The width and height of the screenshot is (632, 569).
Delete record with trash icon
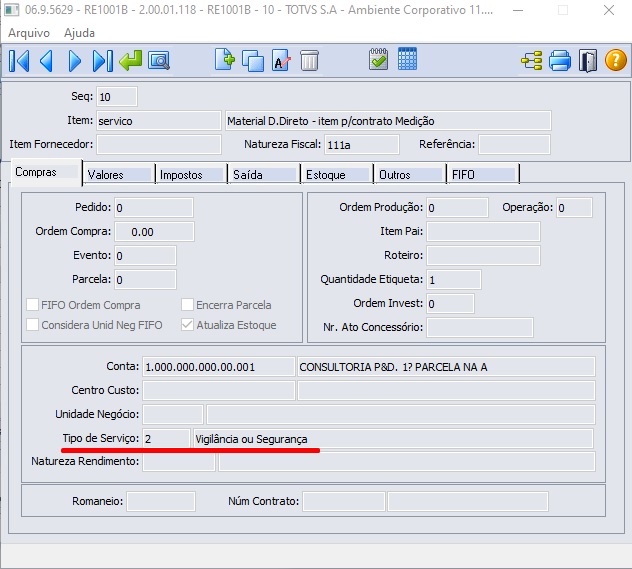pos(310,61)
